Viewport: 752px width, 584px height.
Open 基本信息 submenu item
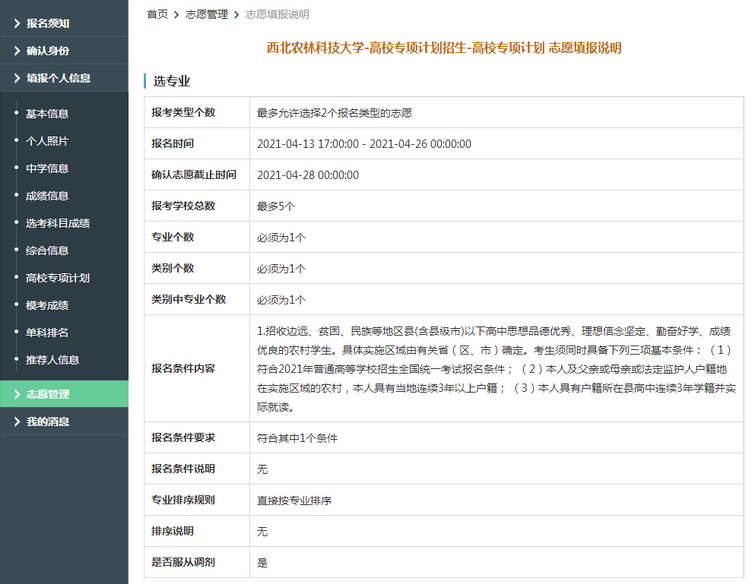coord(47,114)
